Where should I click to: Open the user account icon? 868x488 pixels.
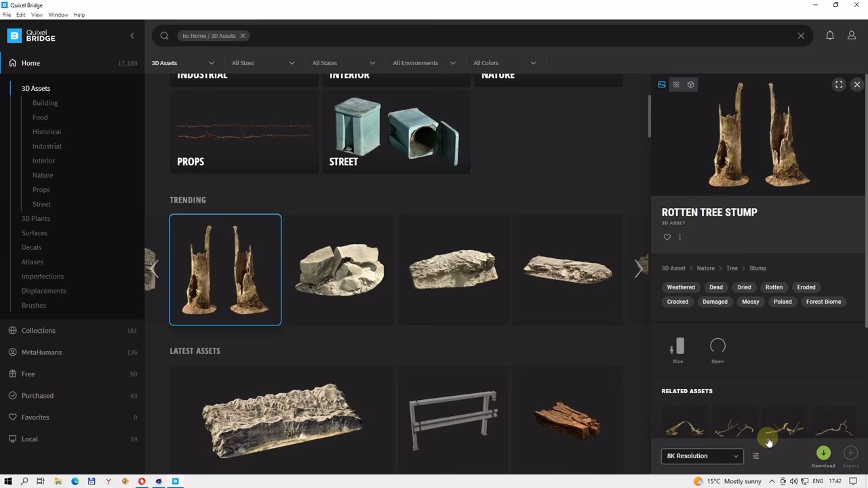click(x=852, y=36)
